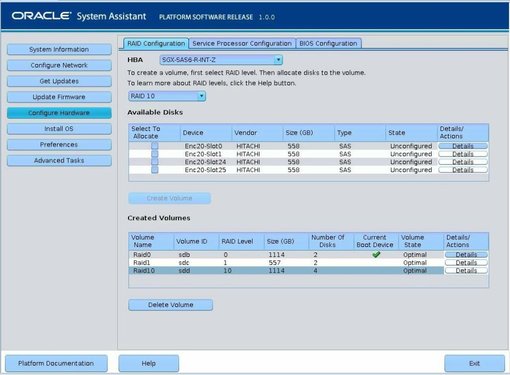
Task: Click the Create Volume button
Action: [x=169, y=198]
